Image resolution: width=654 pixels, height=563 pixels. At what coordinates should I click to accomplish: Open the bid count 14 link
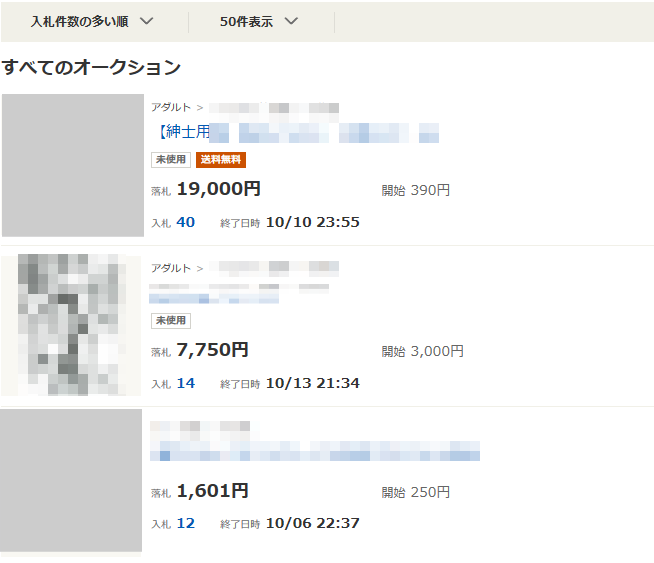click(x=186, y=383)
